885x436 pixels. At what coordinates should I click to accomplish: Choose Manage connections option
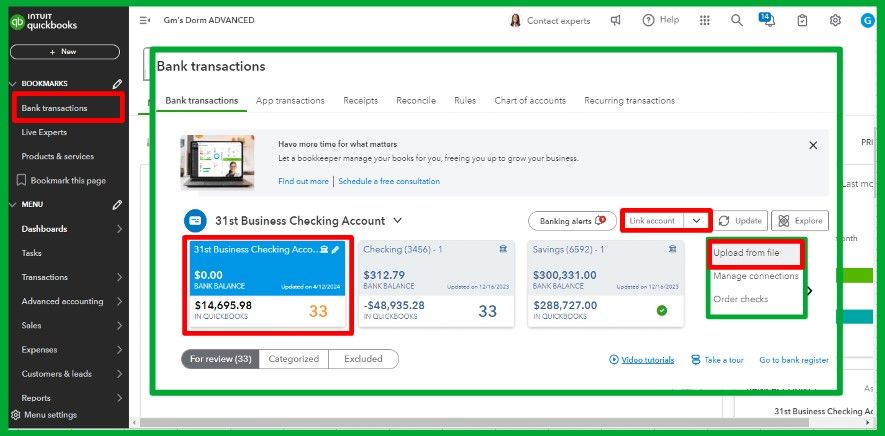pos(756,276)
